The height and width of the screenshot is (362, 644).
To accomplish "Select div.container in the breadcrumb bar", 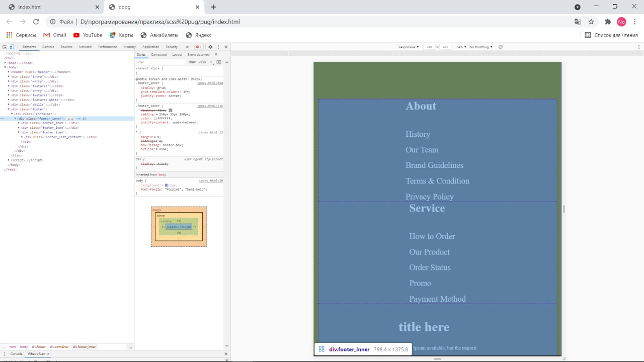I will point(59,347).
